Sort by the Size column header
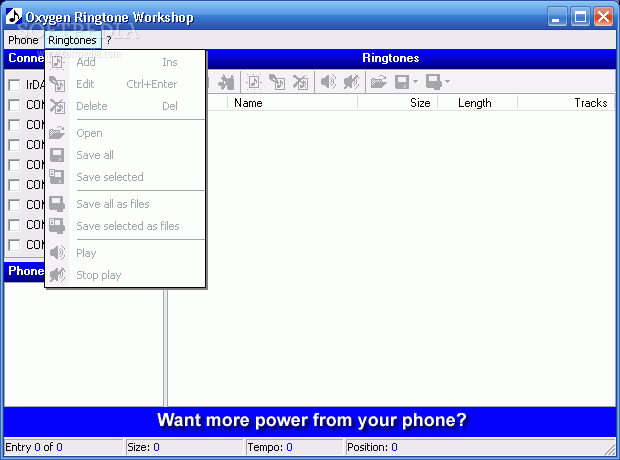 (397, 103)
